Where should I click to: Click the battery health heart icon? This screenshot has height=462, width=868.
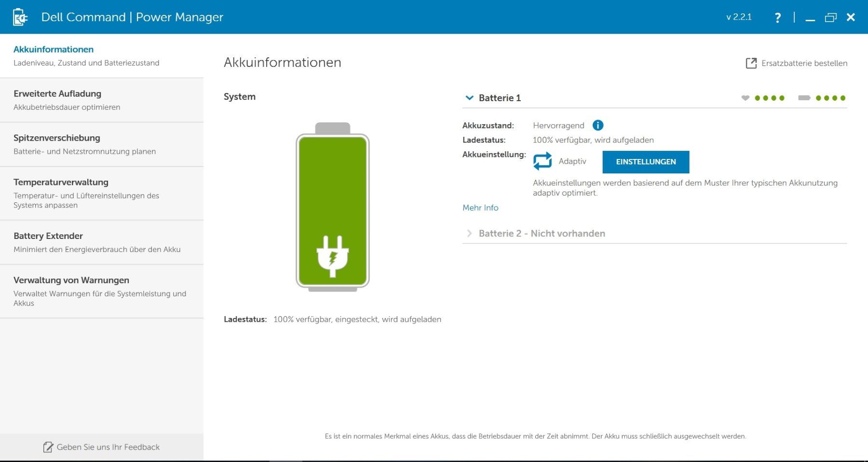tap(745, 98)
